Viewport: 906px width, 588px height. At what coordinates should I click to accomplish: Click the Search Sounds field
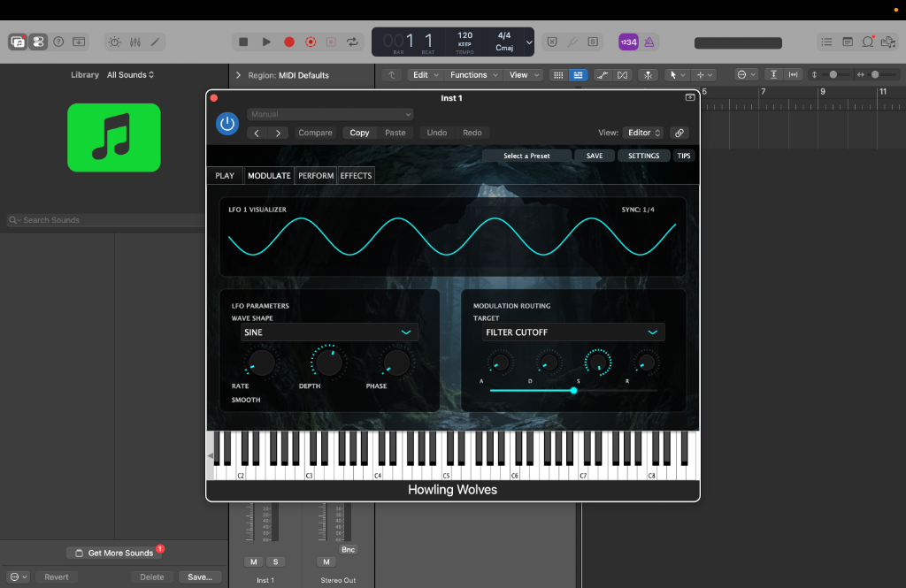(x=102, y=219)
